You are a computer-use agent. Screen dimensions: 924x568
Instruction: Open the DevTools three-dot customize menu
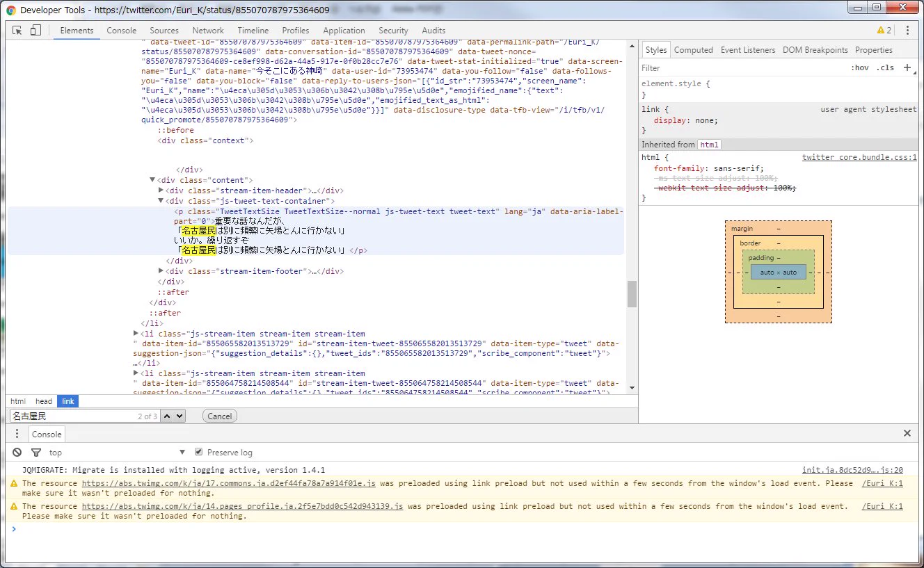click(x=907, y=31)
